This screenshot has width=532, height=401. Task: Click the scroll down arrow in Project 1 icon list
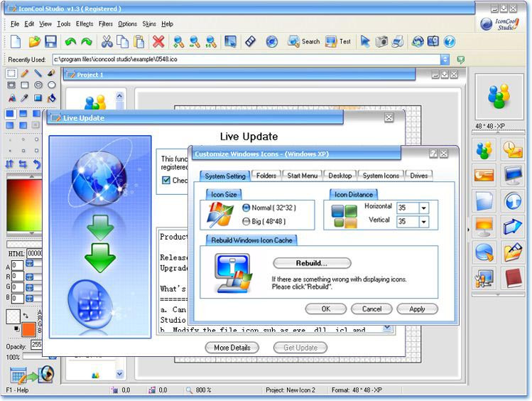[120, 374]
